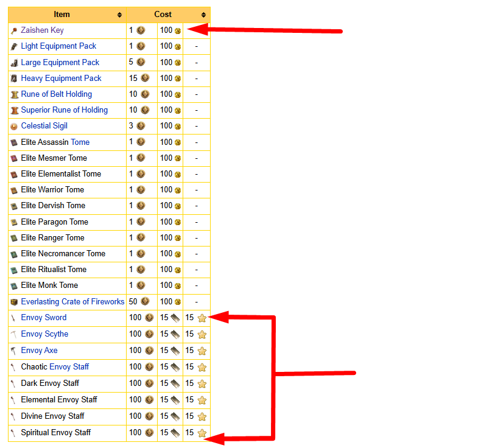Screen dimensions: 484x448
Task: Select the 5 coin cost in Large Equipment Pack row
Action: click(x=131, y=62)
